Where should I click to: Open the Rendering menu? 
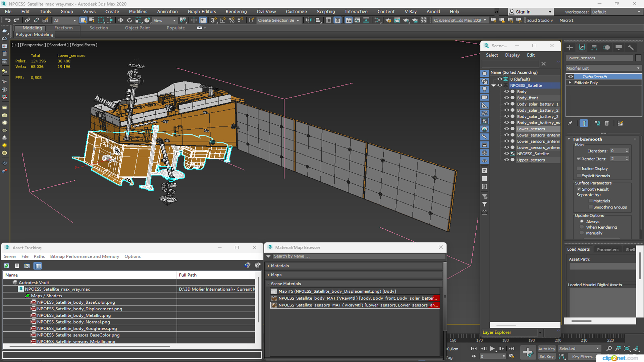tap(236, 12)
